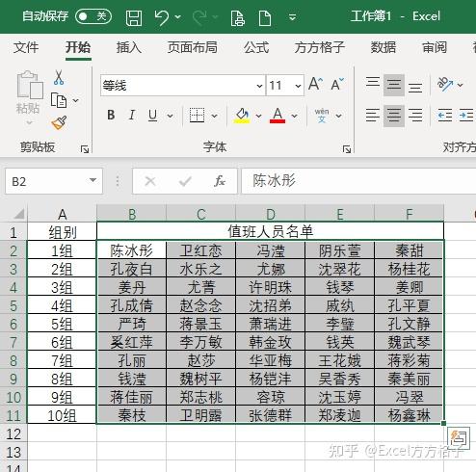Select cell containing 许明珠
This screenshot has width=476, height=472.
pos(271,287)
